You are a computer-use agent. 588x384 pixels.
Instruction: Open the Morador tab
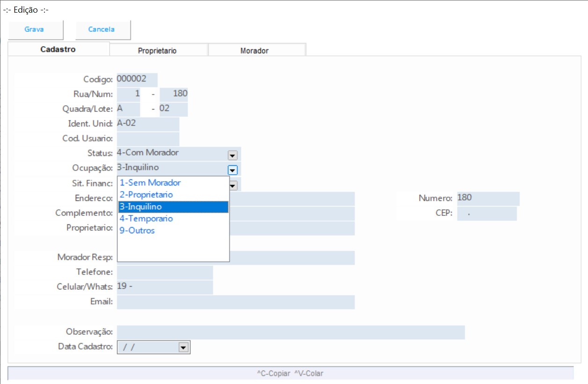click(254, 51)
